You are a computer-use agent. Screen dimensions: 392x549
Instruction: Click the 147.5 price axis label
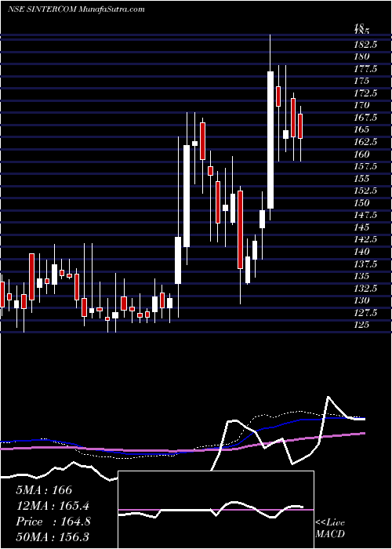366,215
